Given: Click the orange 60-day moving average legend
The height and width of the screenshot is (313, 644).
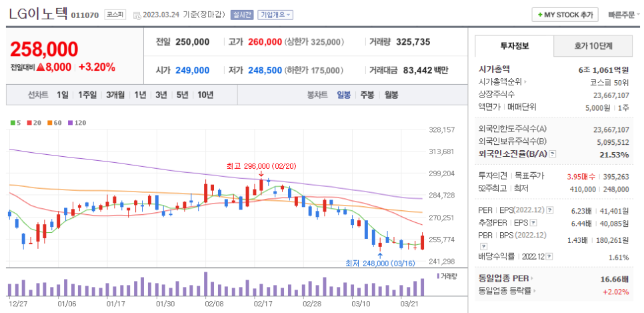Looking at the screenshot, I should coord(53,123).
